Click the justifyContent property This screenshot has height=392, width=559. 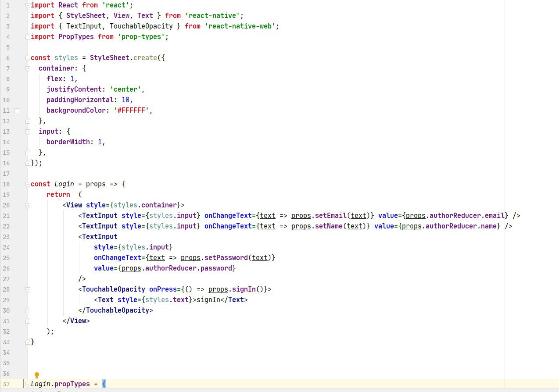point(74,89)
